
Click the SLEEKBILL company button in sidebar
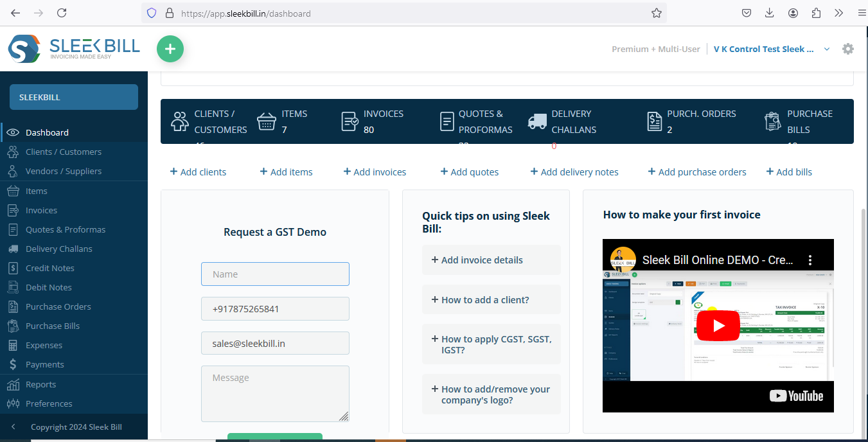pos(74,97)
